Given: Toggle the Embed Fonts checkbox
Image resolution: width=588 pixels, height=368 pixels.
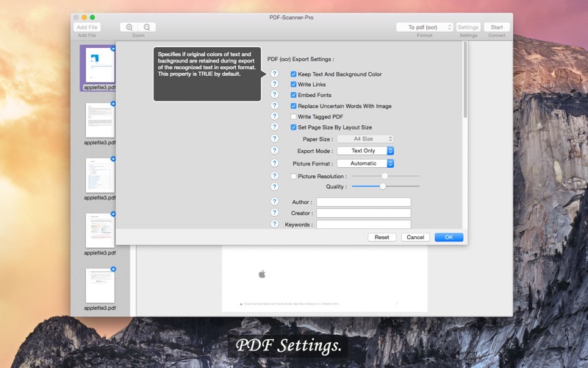Looking at the screenshot, I should click(x=293, y=95).
